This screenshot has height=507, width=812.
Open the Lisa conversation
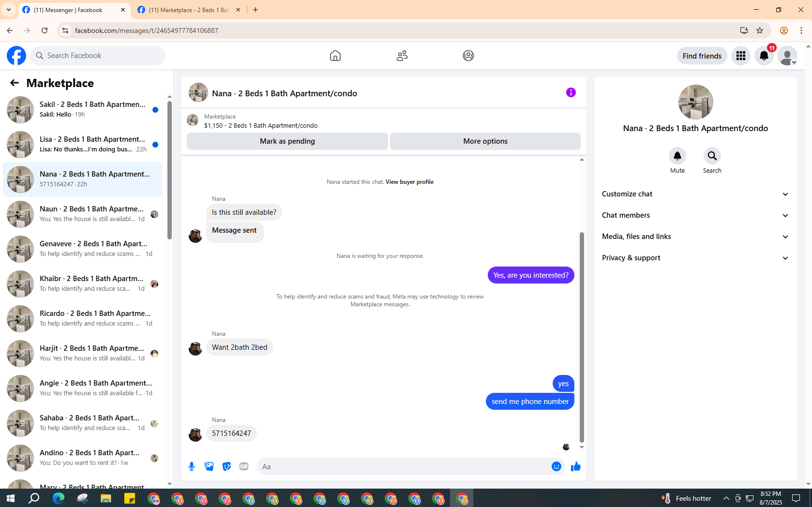(x=83, y=145)
